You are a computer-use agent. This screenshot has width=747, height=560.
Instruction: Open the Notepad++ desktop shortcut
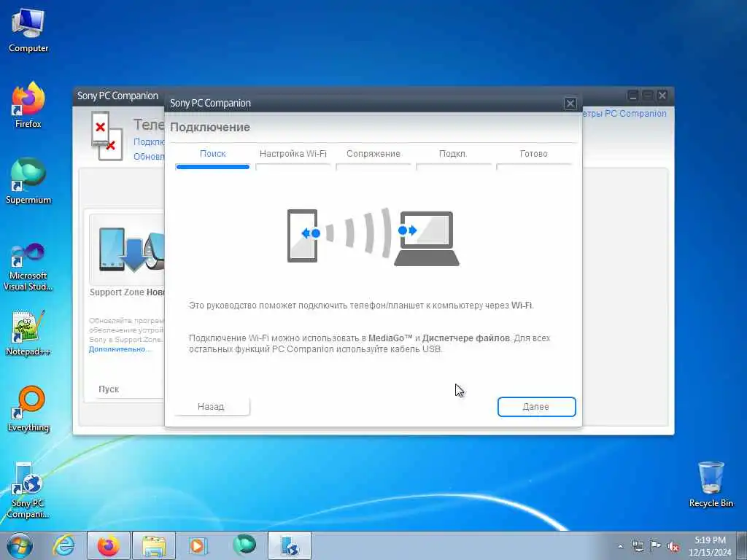(28, 333)
